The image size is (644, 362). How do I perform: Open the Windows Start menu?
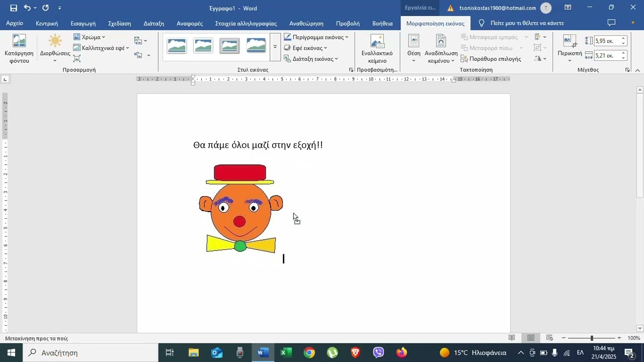[x=11, y=352]
